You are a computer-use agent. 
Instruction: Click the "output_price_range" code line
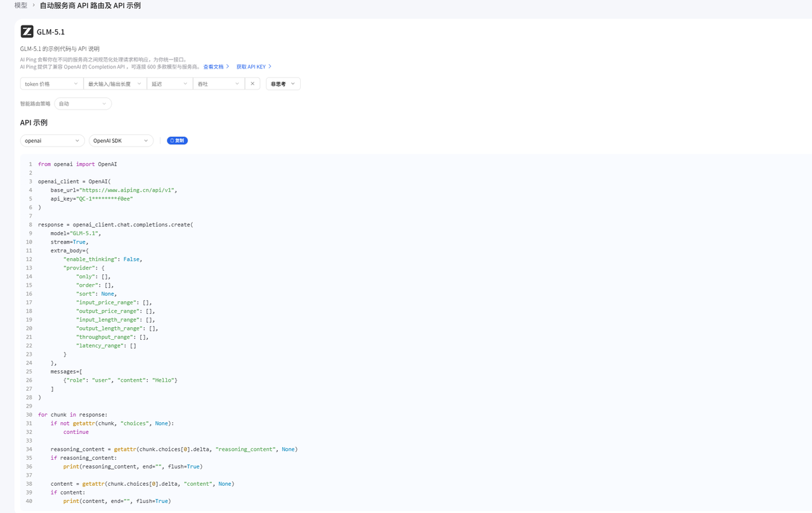115,311
